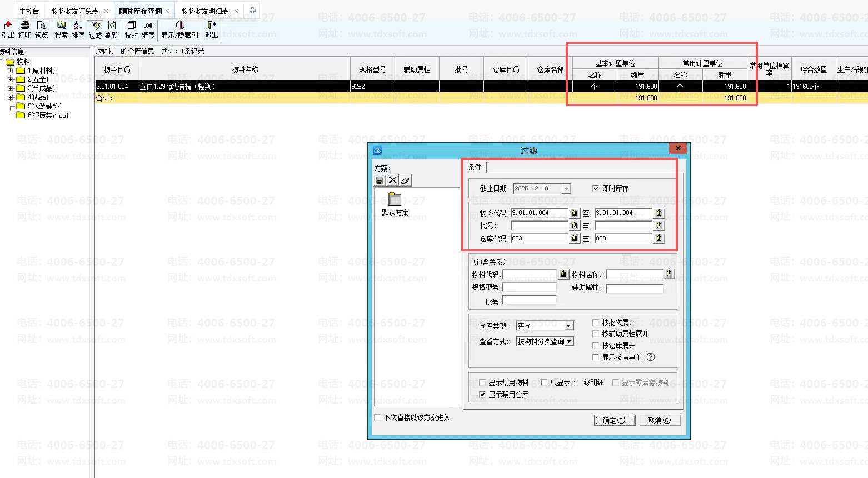Toggle the 显示禁用仓库 checkbox
This screenshot has height=478, width=868.
tap(482, 394)
